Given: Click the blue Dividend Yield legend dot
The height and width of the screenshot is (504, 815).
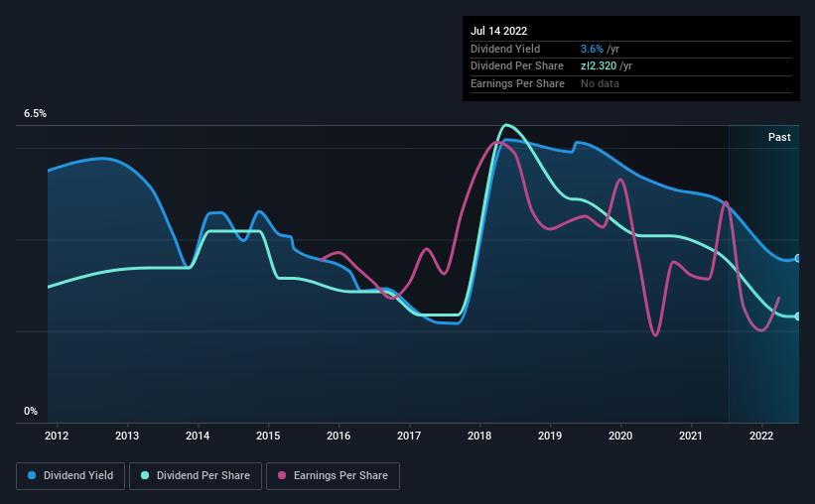Looking at the screenshot, I should tap(32, 475).
